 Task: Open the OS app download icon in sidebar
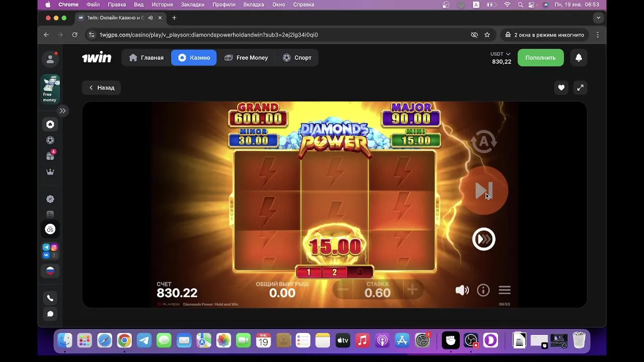pos(50,229)
